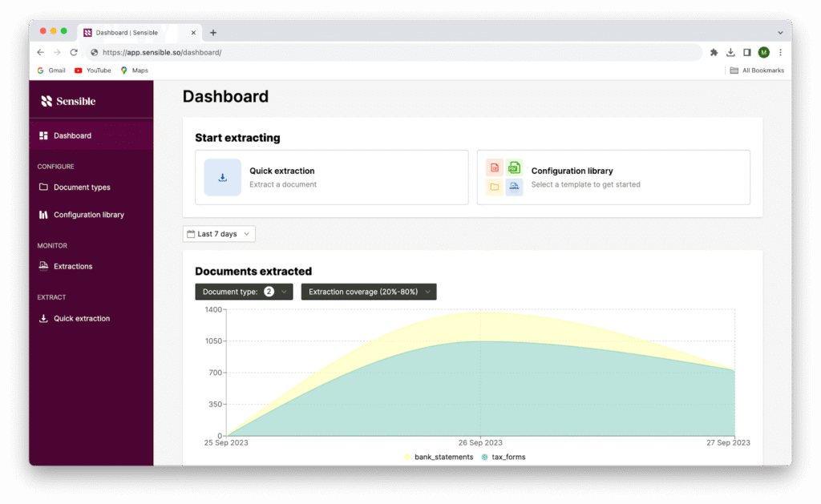Toggle tax_forms series in chart legend
The image size is (821, 504).
click(503, 457)
